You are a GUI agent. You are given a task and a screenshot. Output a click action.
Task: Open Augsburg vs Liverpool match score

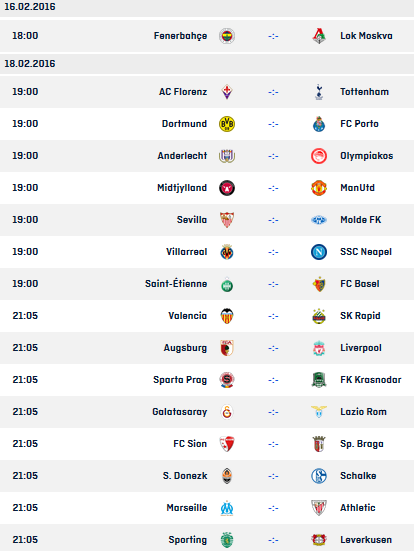pyautogui.click(x=273, y=348)
